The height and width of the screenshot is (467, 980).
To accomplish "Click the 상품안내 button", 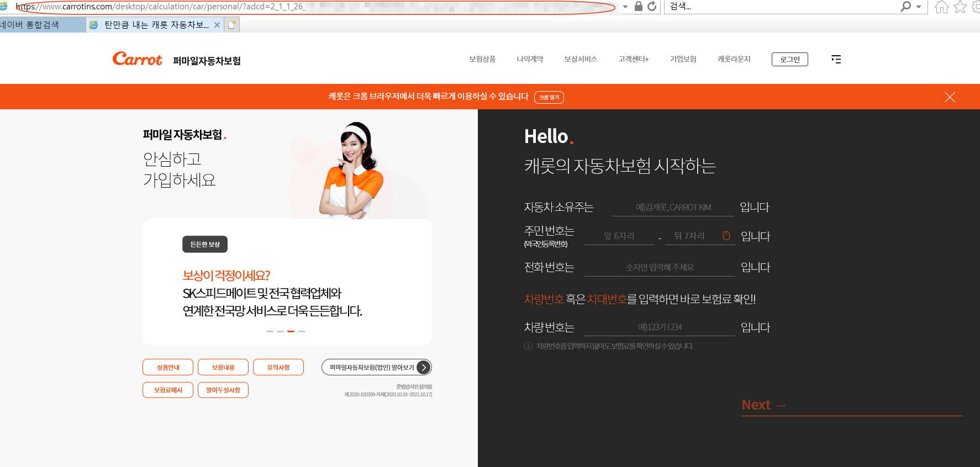I will (x=168, y=367).
